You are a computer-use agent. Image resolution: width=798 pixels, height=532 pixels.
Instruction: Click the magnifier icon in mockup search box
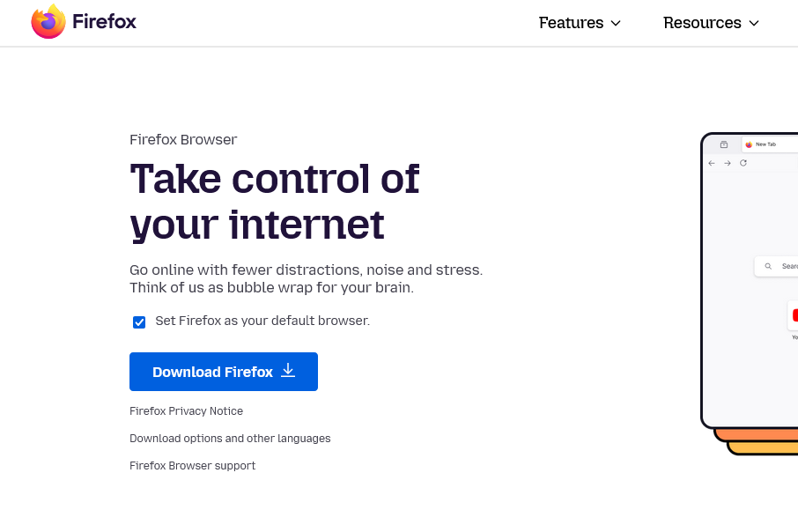[768, 266]
